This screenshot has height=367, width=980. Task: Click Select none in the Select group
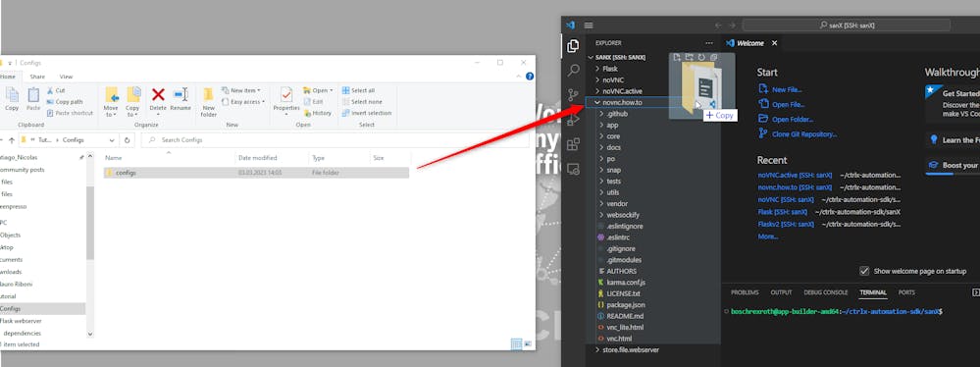pyautogui.click(x=362, y=102)
